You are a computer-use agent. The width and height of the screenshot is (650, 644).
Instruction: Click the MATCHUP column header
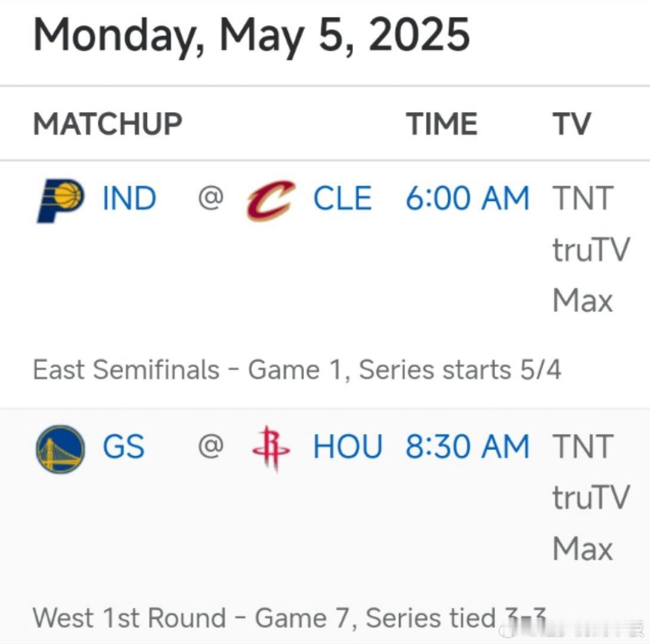click(x=108, y=124)
